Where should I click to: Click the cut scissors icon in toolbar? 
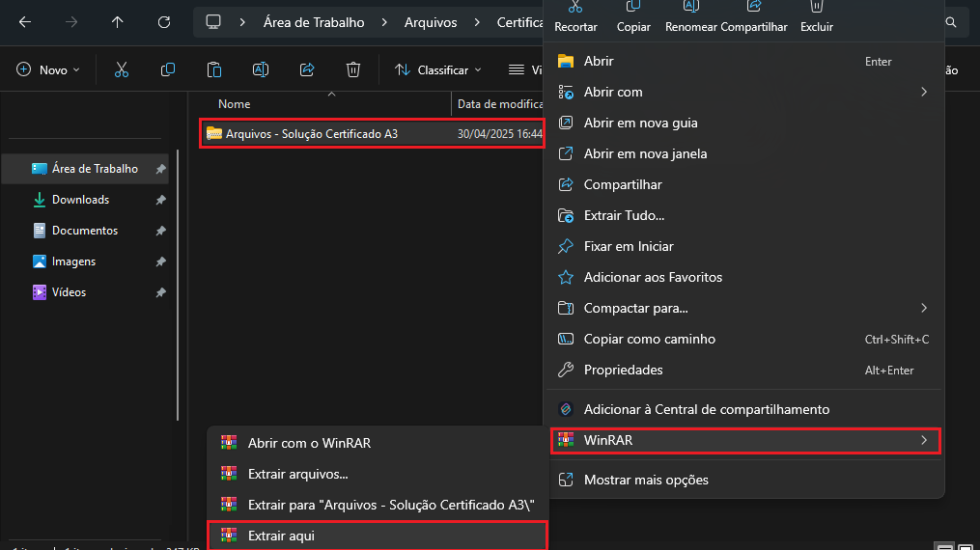click(121, 69)
